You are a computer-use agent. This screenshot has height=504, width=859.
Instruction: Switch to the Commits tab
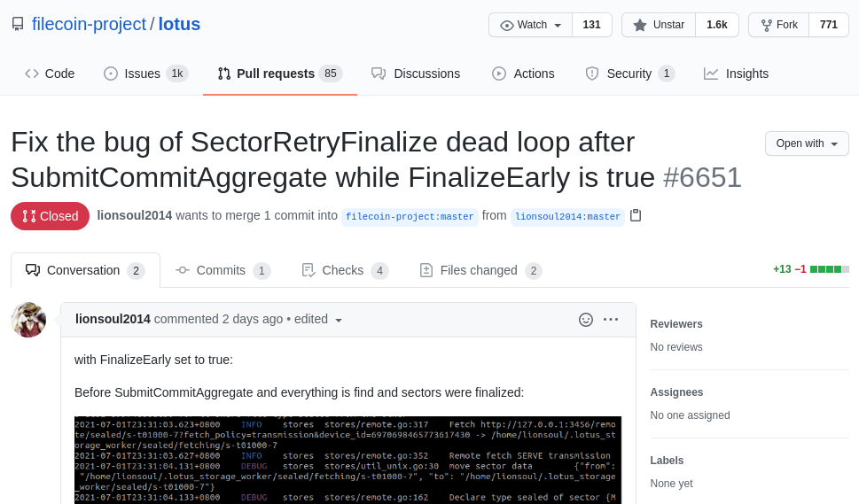pos(223,270)
